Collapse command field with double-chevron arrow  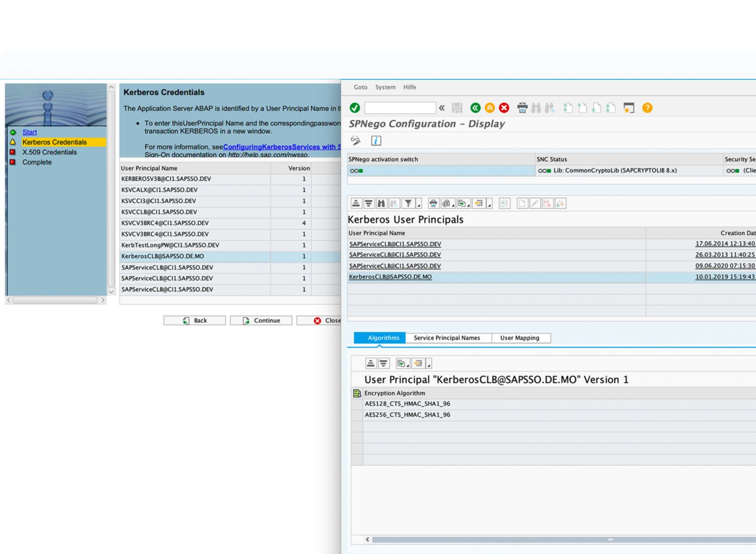point(442,108)
